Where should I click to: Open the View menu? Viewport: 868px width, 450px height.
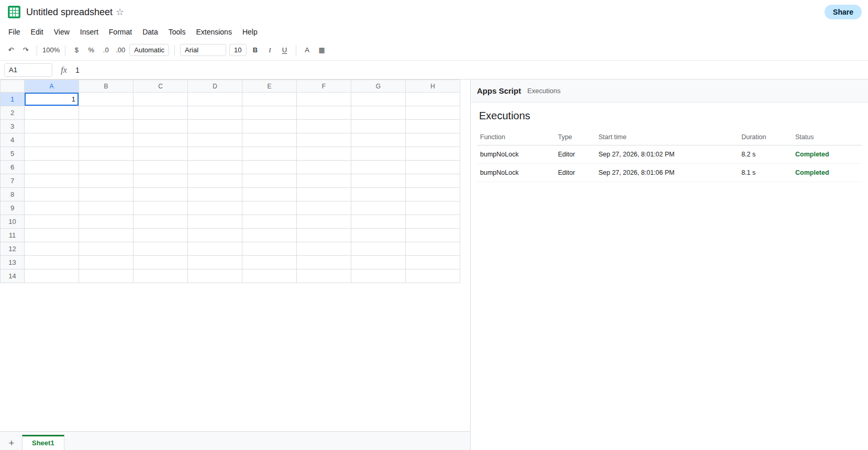pos(62,32)
